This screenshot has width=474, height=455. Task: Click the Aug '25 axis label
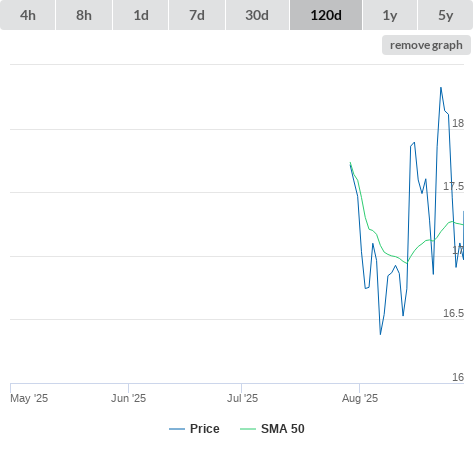[x=360, y=398]
